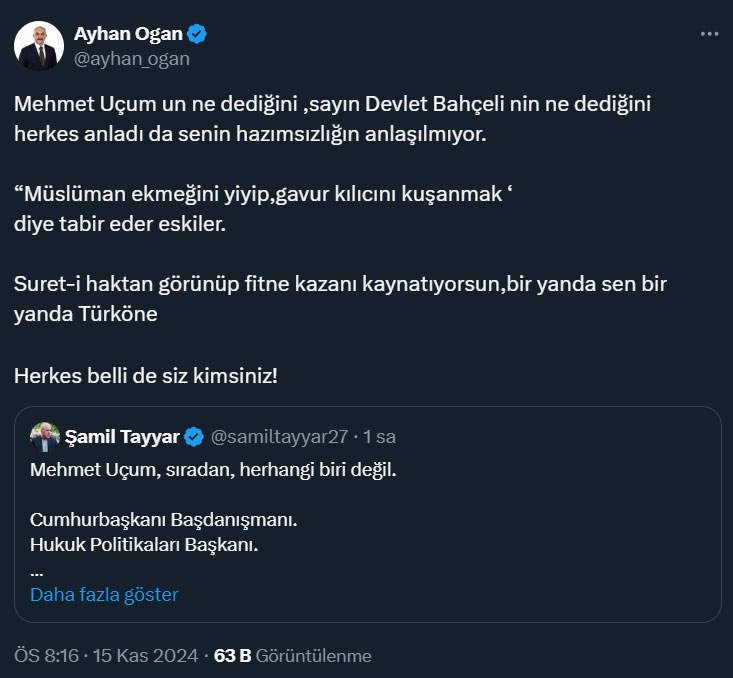This screenshot has height=678, width=733.
Task: Click Şamil Tayyar's verified badge
Action: pyautogui.click(x=195, y=437)
